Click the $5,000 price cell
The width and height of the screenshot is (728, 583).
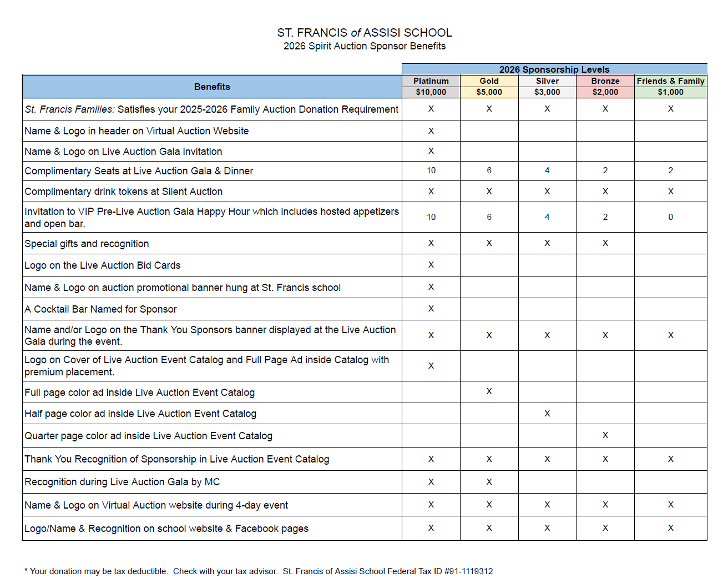[x=489, y=92]
